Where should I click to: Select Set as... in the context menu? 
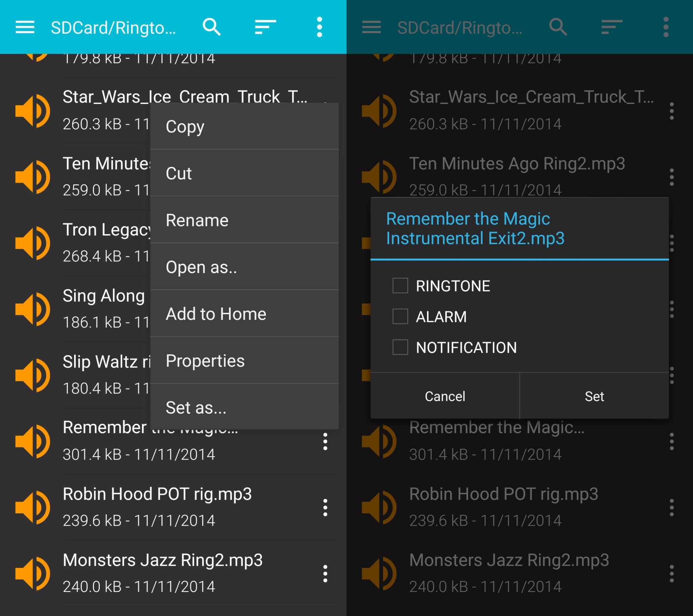click(x=244, y=407)
